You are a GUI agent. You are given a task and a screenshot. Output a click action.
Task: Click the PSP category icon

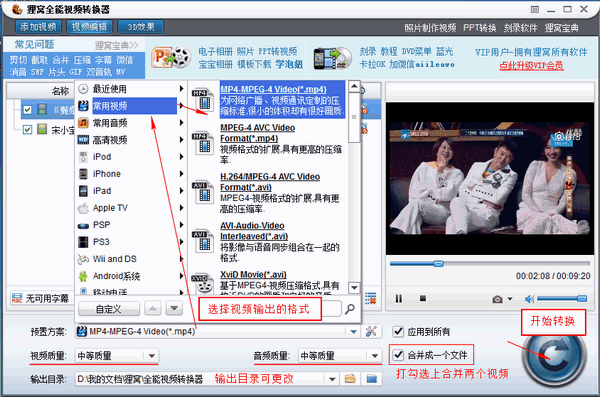83,225
